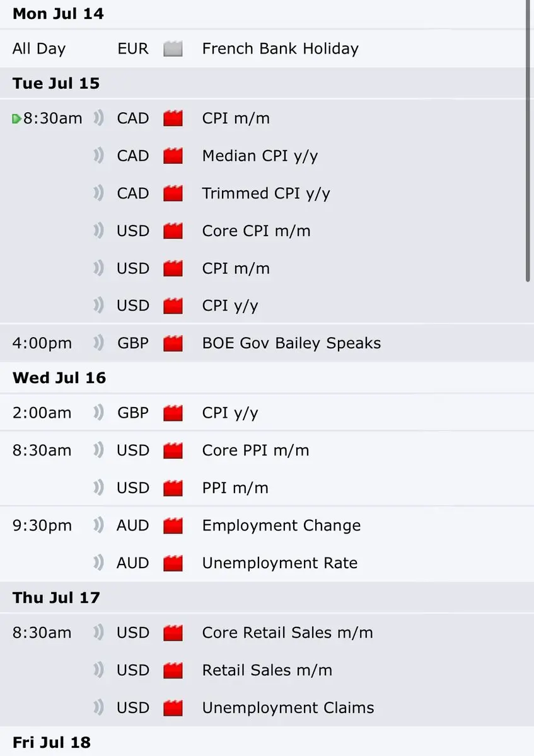Click the sound icon beside Unemployment Claims
Image resolution: width=534 pixels, height=756 pixels.
[x=98, y=707]
